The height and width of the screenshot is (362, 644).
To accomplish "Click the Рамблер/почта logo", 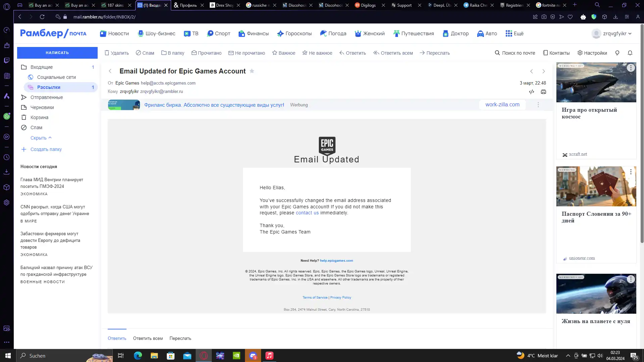I will (53, 33).
